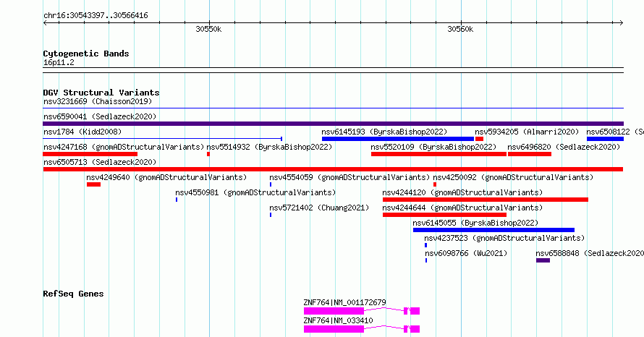Click the left arrow end of the ruler

click(45, 23)
